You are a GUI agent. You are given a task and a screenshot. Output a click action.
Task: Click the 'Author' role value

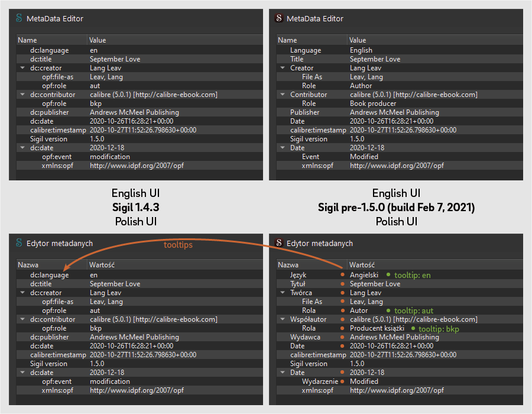click(361, 86)
